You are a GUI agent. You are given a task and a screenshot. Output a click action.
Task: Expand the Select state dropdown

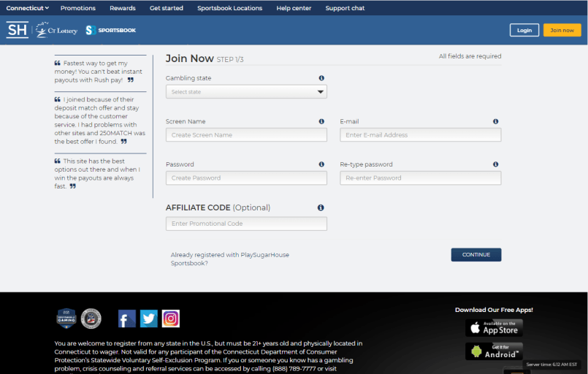click(246, 92)
